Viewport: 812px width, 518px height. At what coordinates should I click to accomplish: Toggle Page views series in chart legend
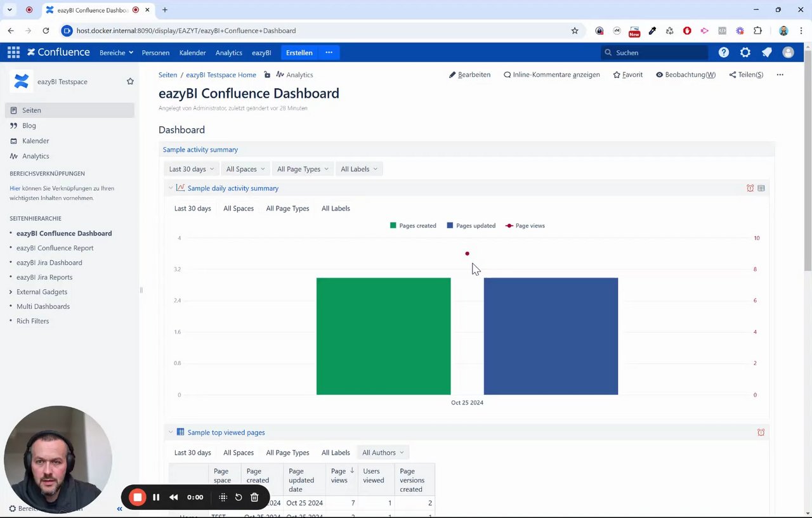[525, 226]
